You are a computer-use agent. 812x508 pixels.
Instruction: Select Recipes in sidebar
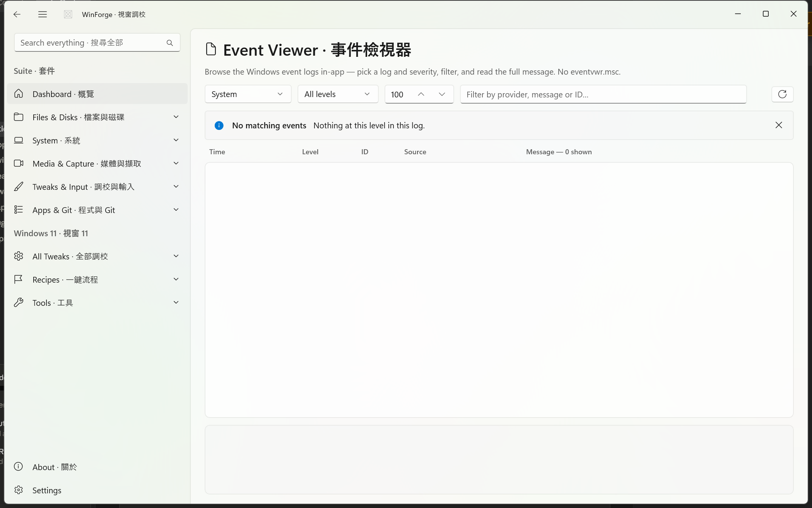pos(97,280)
